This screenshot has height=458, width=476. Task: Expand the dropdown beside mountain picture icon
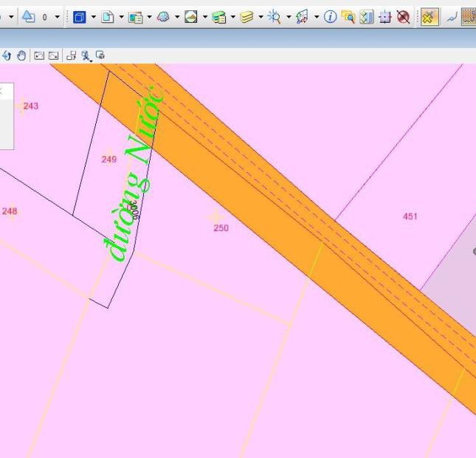pos(205,17)
